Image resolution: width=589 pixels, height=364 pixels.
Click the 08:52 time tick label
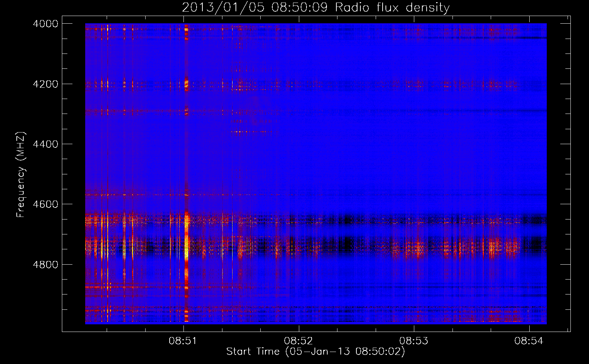298,341
